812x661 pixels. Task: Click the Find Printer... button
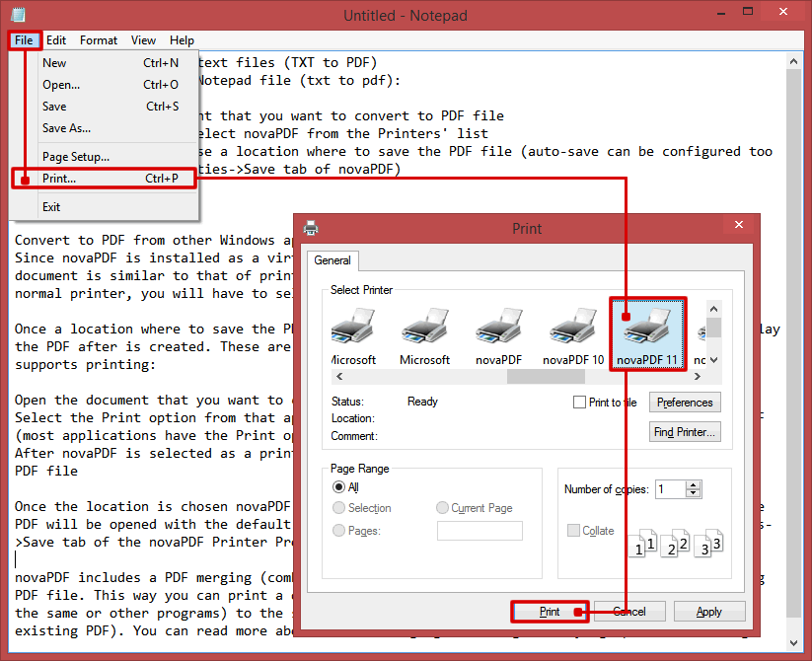click(x=685, y=432)
